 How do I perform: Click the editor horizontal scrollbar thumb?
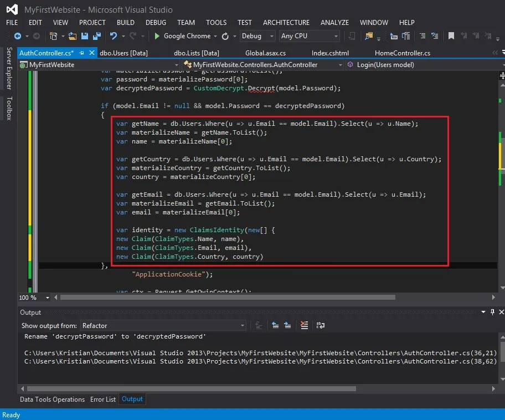[228, 297]
